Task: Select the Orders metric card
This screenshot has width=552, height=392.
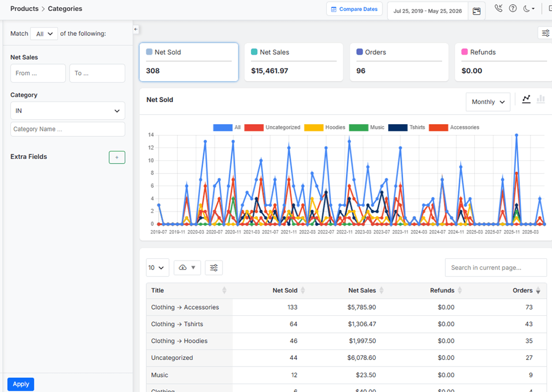Action: pos(399,62)
